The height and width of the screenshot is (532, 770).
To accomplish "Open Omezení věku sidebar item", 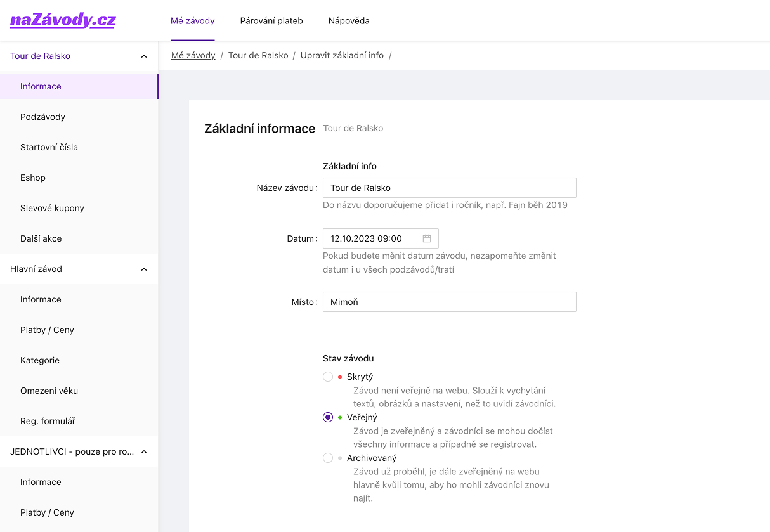I will [x=49, y=391].
